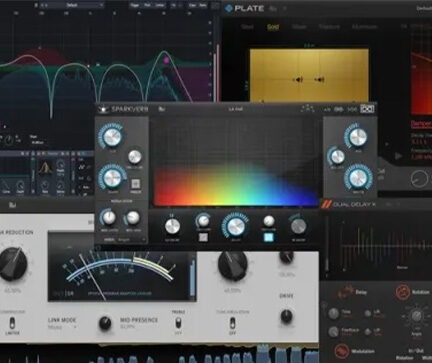Click the left pickup marker on gold plate
Screen dimensions: 432x363
coord(298,80)
